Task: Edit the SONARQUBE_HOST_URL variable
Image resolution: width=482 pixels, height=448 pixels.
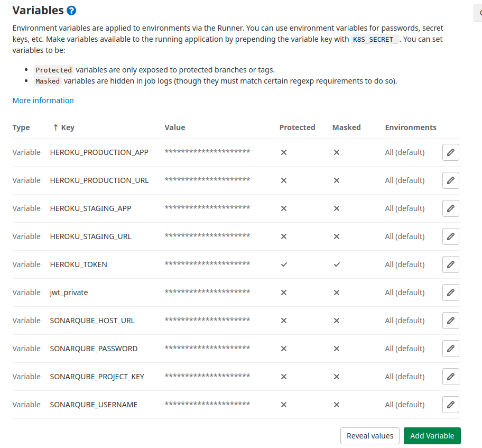Action: click(450, 321)
